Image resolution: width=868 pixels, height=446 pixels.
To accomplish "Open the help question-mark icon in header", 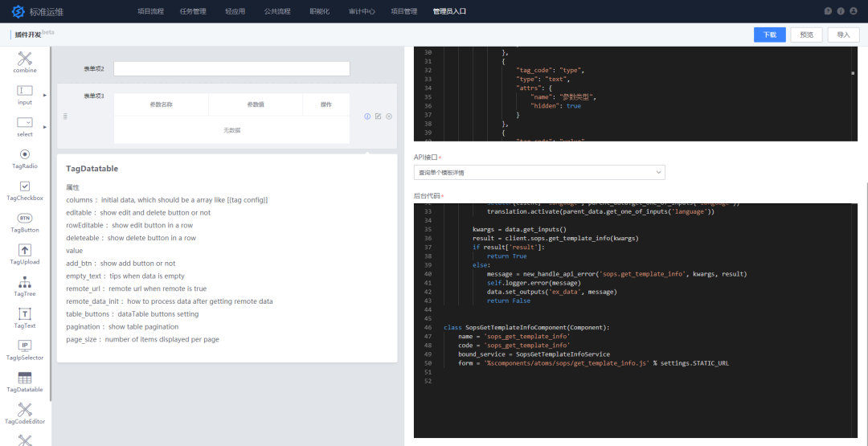I will pyautogui.click(x=828, y=11).
